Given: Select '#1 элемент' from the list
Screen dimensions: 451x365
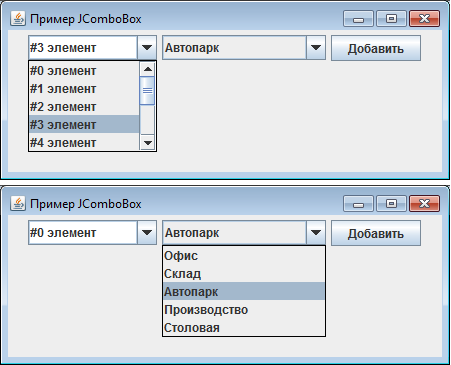Looking at the screenshot, I should (x=84, y=89).
